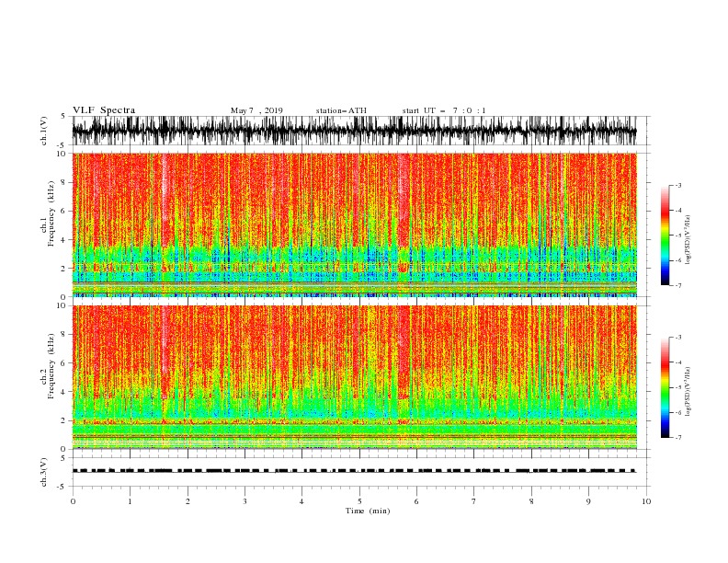This screenshot has height=563, width=728.
Task: Click the ch.1 spectrogram color scale bar
Action: (x=665, y=236)
